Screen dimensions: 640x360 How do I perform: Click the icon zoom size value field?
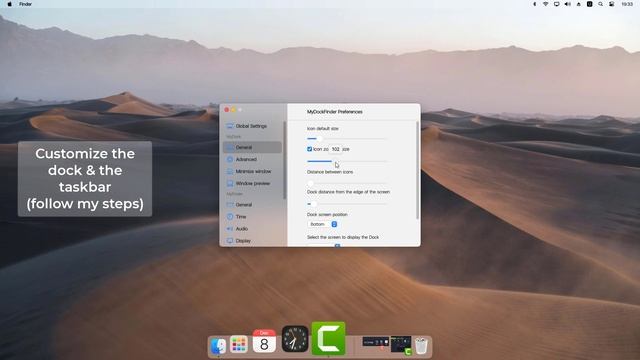click(x=336, y=149)
